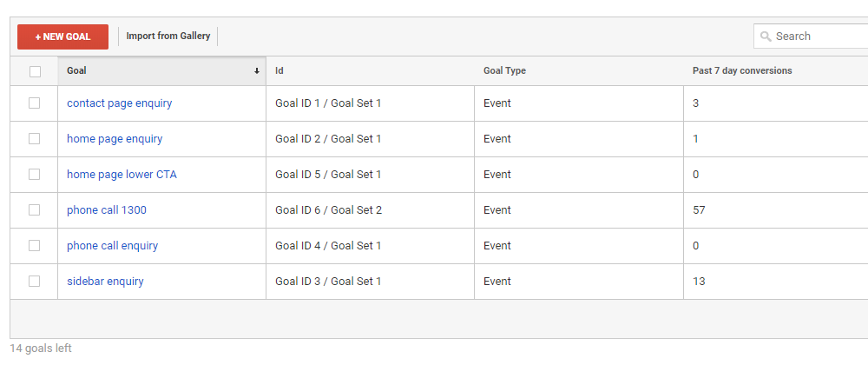Screen dimensions: 868x385
Task: Open the phone call enquiry goal link
Action: pos(112,245)
